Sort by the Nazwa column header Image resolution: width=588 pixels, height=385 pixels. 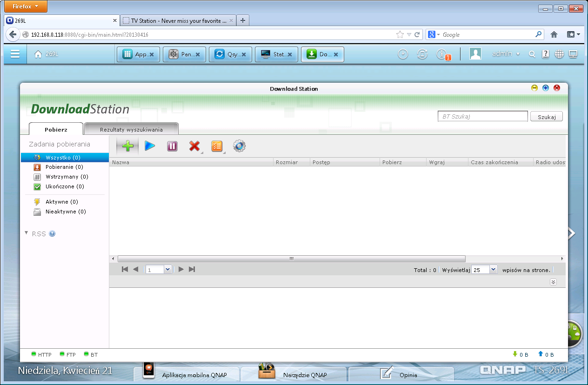tap(191, 162)
